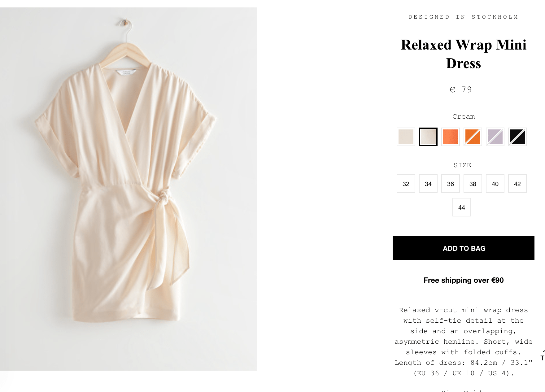
Task: Select size 36
Action: pos(450,184)
